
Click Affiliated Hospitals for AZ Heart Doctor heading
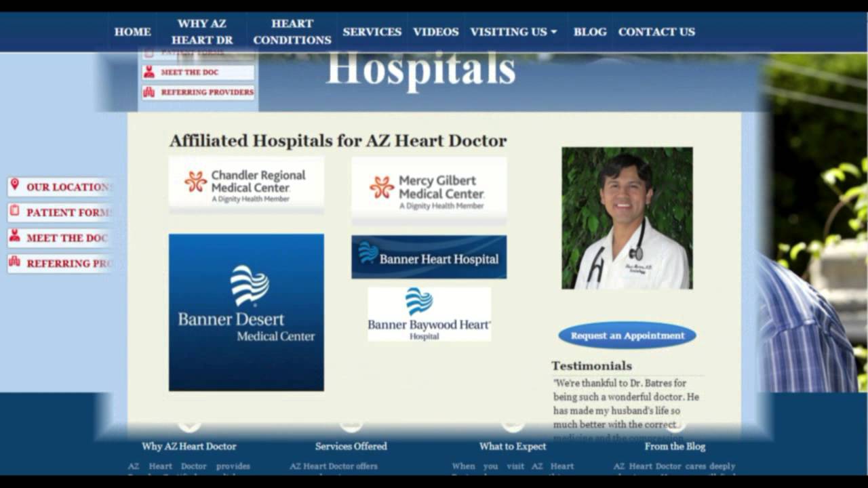point(338,141)
